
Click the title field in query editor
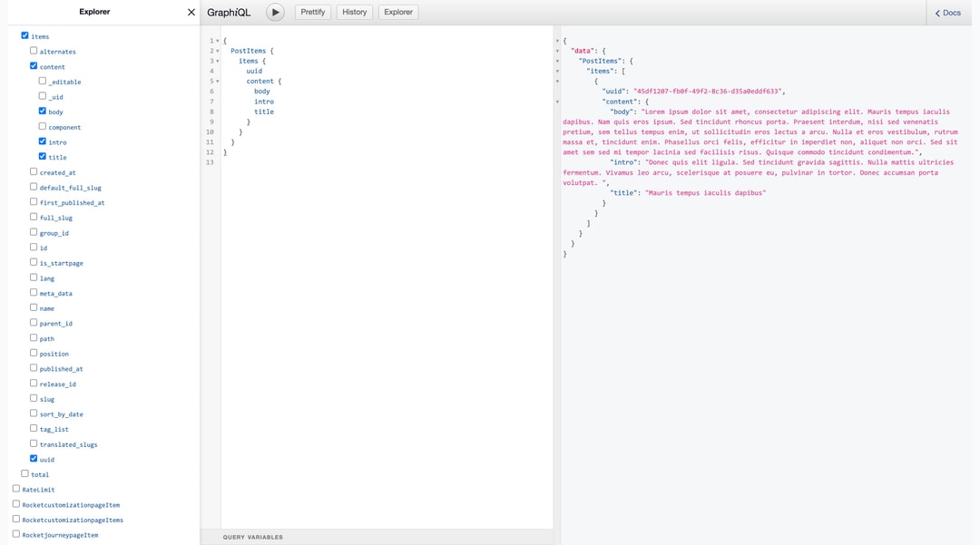[264, 112]
